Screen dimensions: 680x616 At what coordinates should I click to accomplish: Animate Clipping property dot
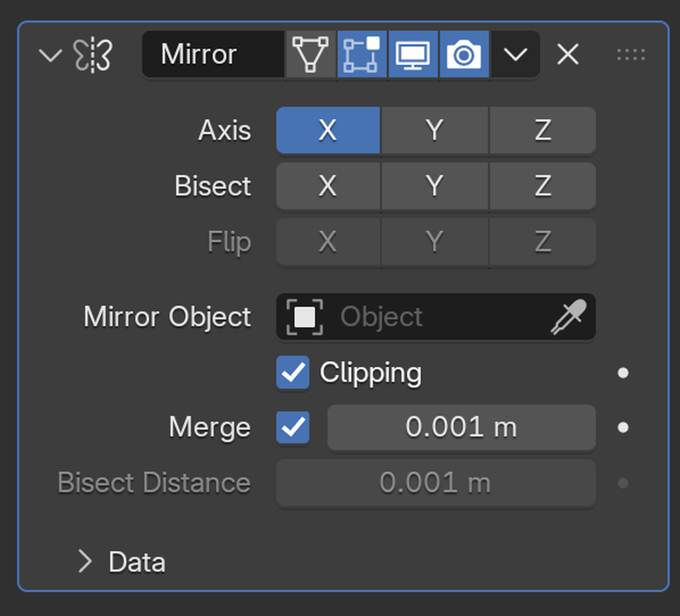click(623, 373)
